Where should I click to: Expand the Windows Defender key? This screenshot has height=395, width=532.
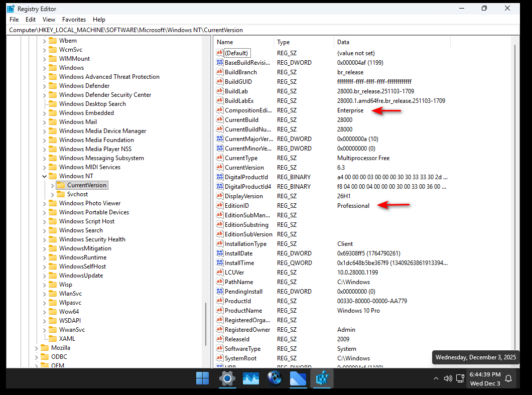(x=45, y=86)
